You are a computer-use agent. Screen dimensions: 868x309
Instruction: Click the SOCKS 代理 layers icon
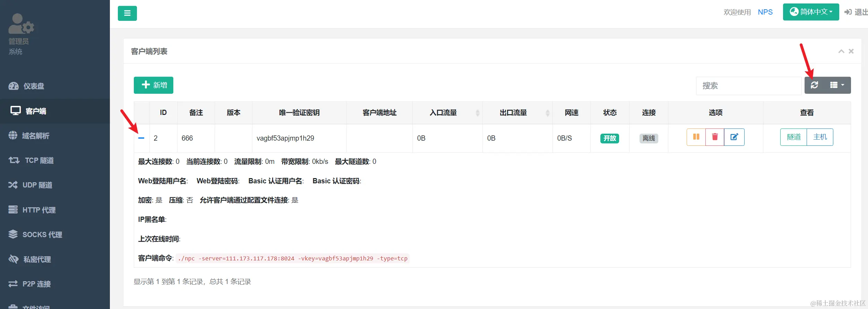[x=13, y=234]
